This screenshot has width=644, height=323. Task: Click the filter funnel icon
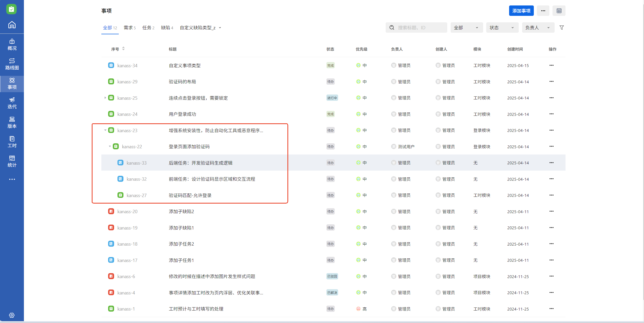coord(562,28)
